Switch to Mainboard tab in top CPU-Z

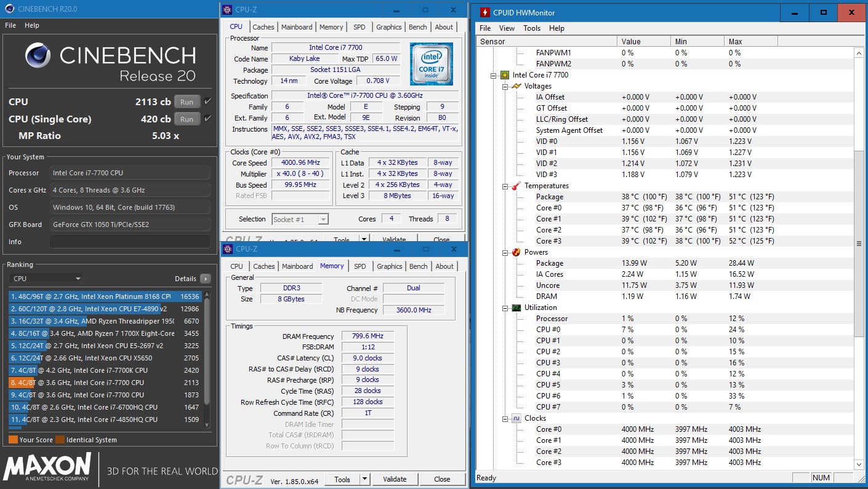[x=297, y=27]
